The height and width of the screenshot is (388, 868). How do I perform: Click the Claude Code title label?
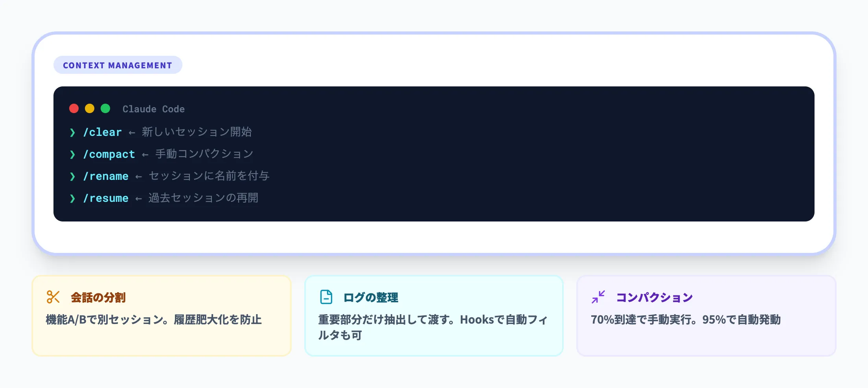click(x=153, y=109)
